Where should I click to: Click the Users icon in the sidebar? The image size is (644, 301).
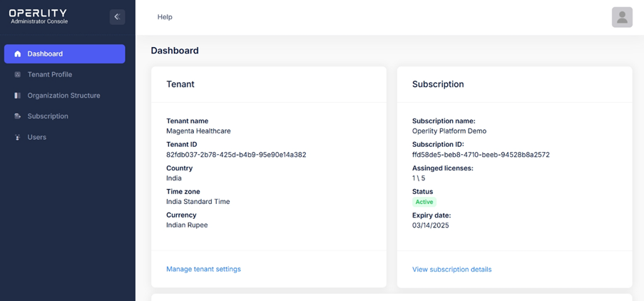click(x=18, y=138)
